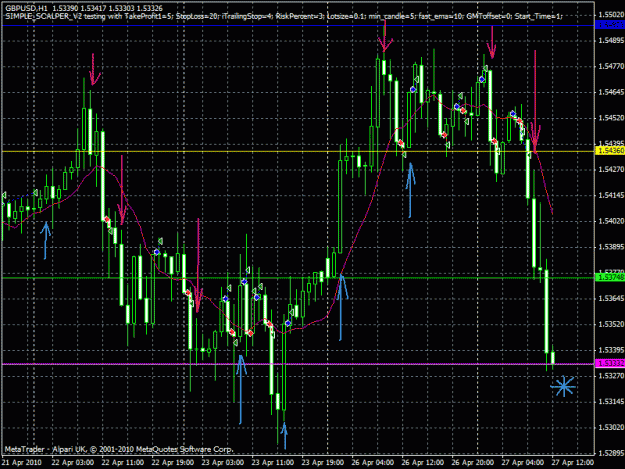Click the yellow 1.54360 price tag
Viewport: 625px width, 469px height.
[610, 151]
